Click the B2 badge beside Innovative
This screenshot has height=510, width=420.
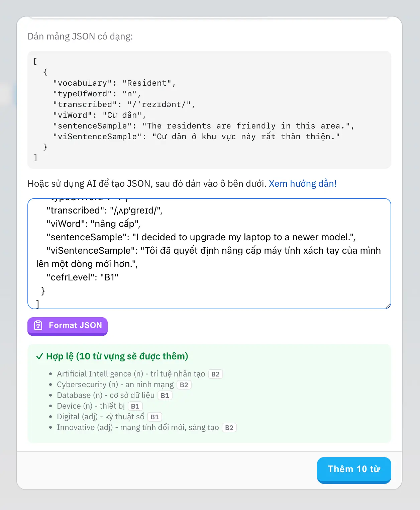tap(229, 428)
